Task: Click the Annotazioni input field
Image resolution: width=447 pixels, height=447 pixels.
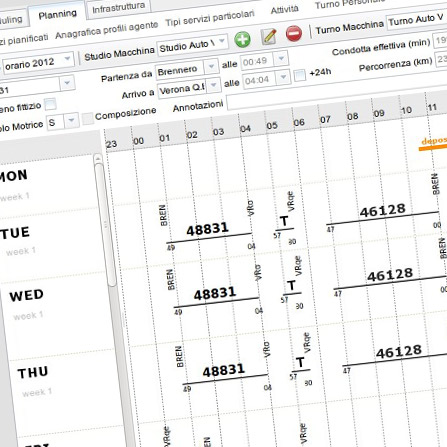Action: pos(337,94)
